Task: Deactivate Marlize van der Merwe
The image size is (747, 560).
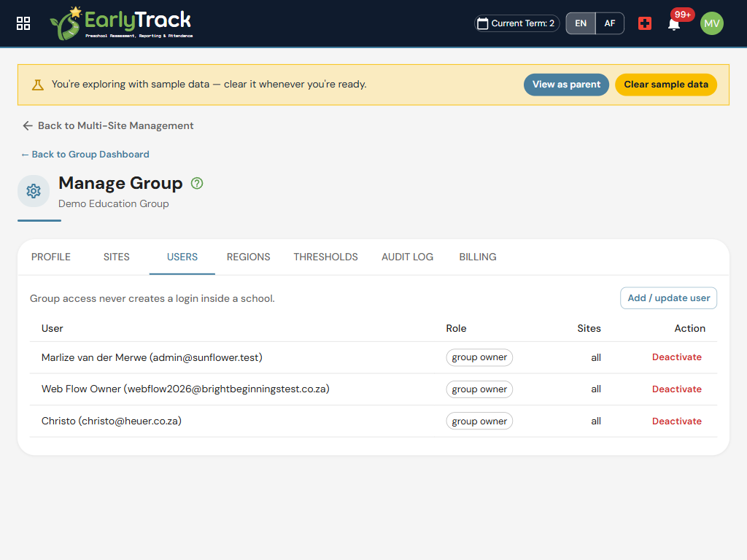Action: coord(676,357)
